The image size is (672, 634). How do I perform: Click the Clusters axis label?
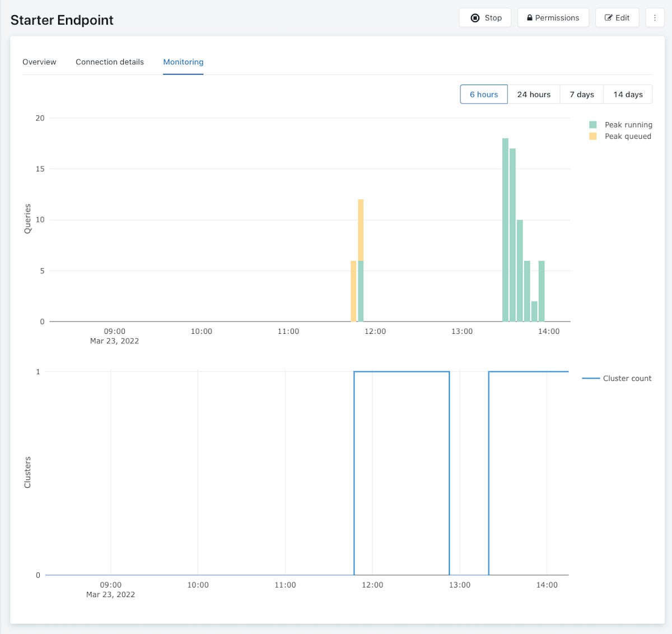[x=27, y=472]
